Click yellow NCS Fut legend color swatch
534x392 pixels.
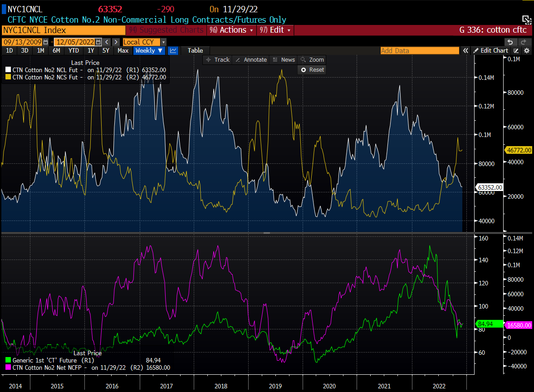tap(8, 78)
